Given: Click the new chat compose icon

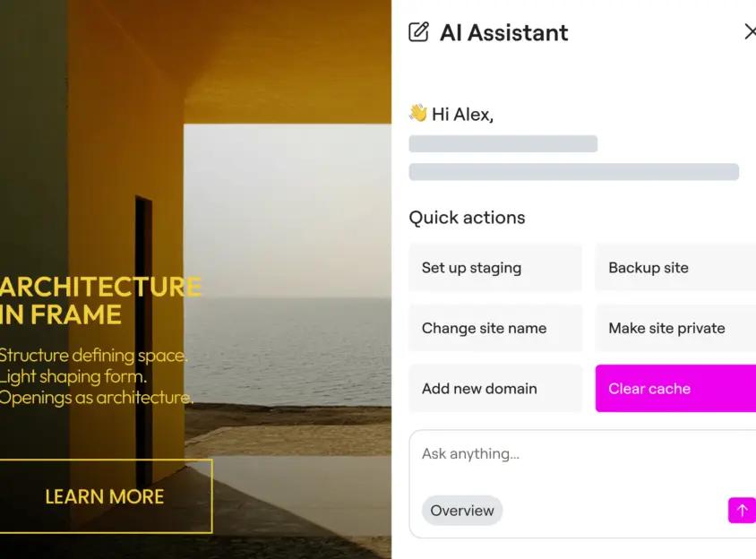Looking at the screenshot, I should 418,32.
